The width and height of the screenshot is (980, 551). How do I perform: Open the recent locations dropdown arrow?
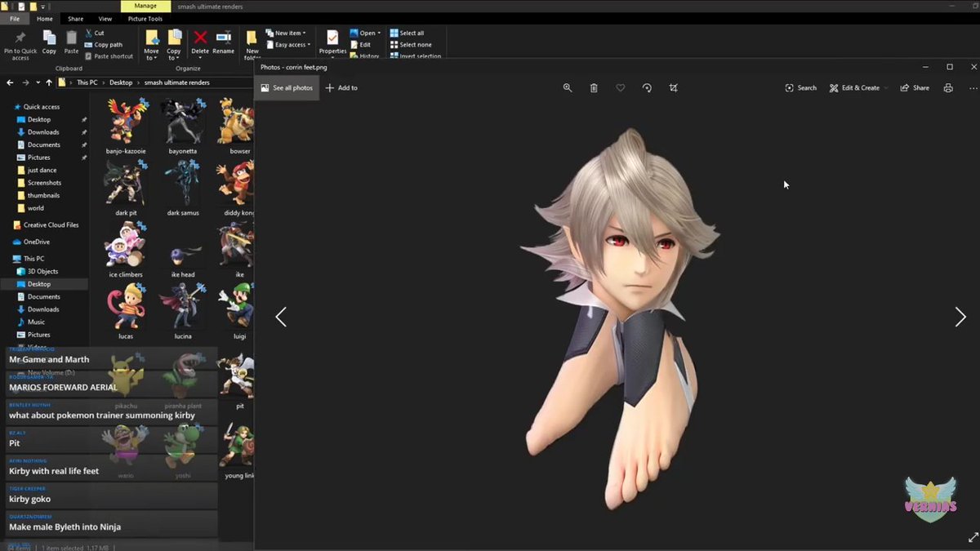[38, 82]
